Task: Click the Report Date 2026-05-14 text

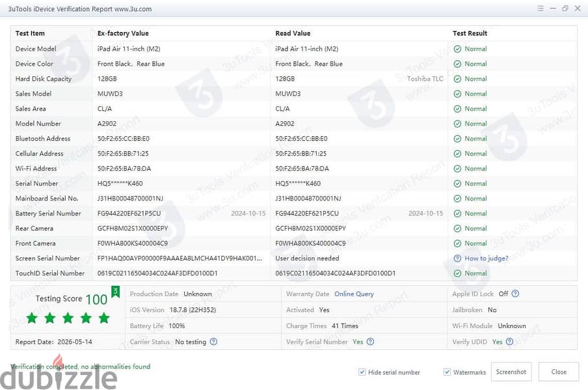Action: pos(53,342)
